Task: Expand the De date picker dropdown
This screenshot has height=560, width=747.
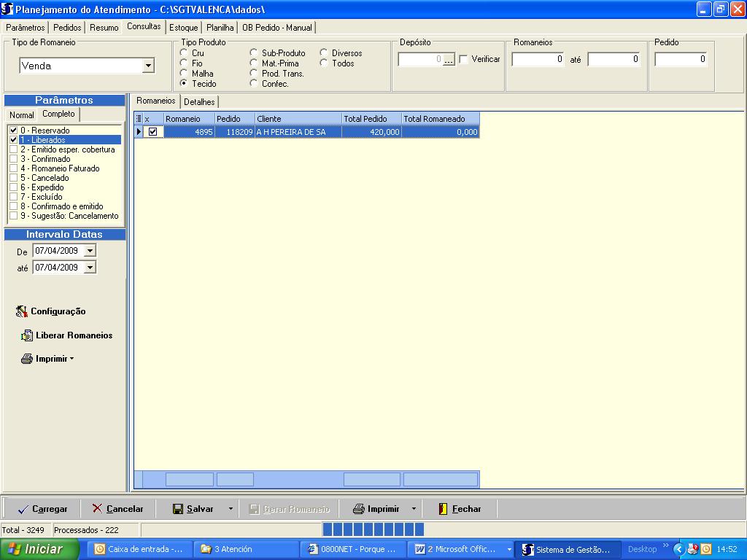Action: tap(90, 251)
